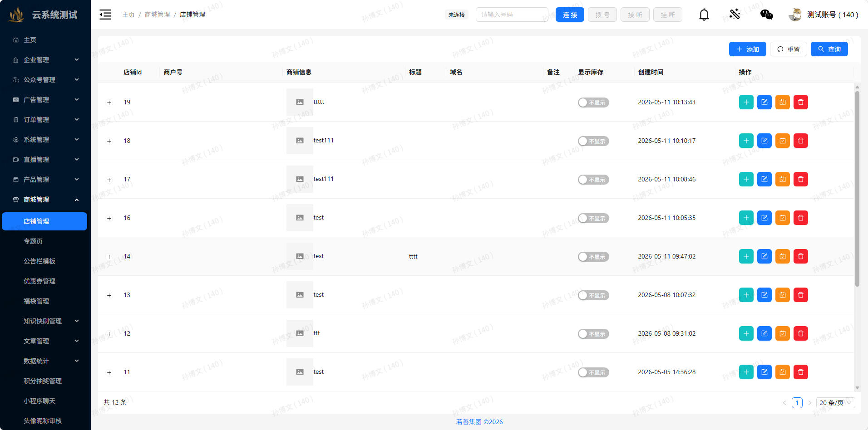Open the 20 条/页 page size dropdown
The width and height of the screenshot is (868, 430).
835,403
